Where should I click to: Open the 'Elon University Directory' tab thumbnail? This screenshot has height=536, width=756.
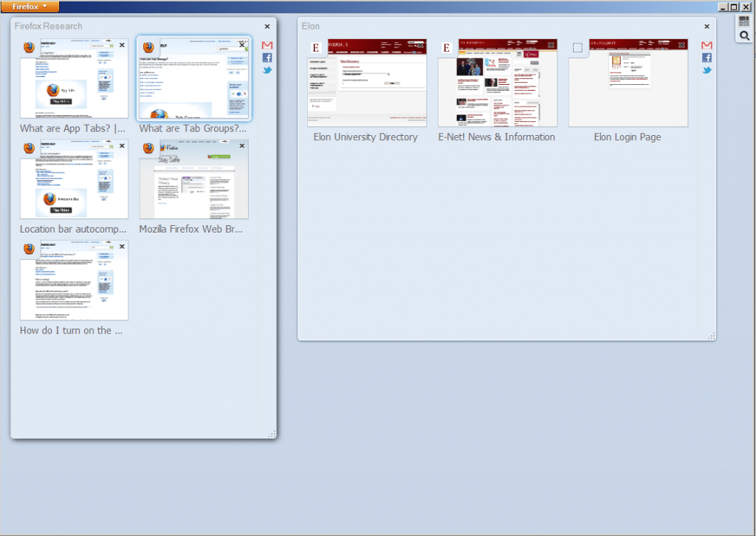(x=365, y=83)
